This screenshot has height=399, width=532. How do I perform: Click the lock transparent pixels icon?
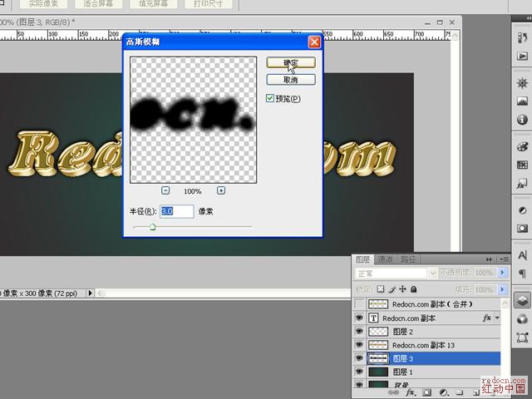click(382, 289)
